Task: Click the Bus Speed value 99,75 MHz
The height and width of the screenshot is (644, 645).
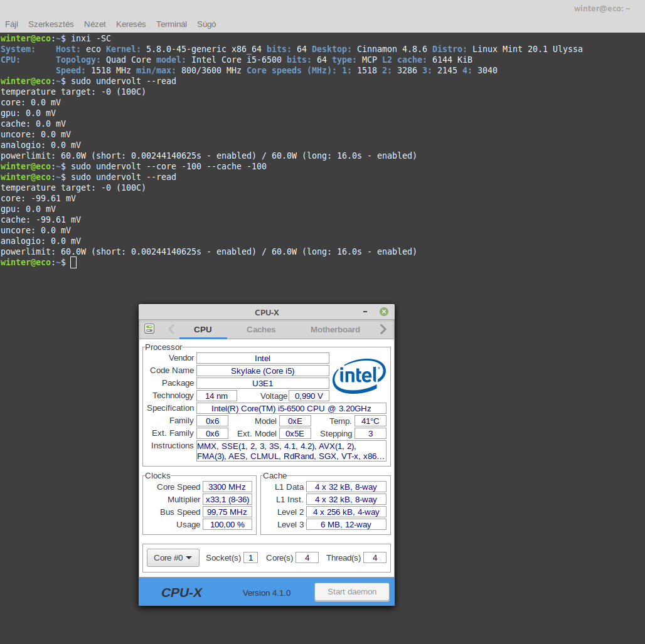Action: tap(227, 512)
